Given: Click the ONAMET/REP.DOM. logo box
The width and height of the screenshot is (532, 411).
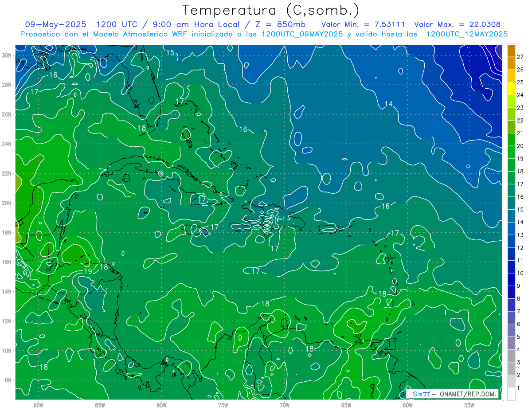Looking at the screenshot, I should [453, 394].
